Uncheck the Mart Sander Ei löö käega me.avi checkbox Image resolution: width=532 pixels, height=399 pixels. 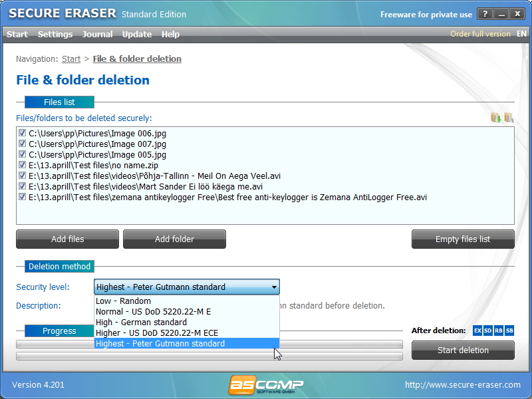coord(22,186)
